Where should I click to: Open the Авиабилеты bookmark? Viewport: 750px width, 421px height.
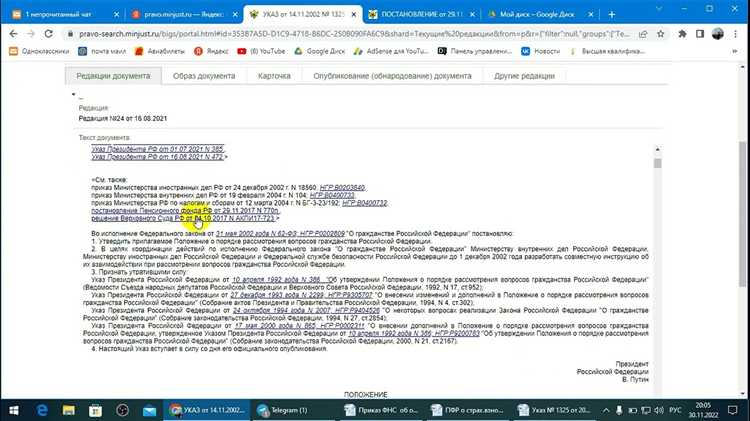pyautogui.click(x=160, y=51)
